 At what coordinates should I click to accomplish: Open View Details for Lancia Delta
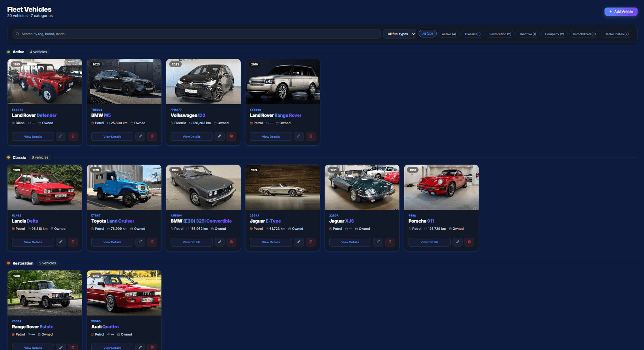(33, 242)
